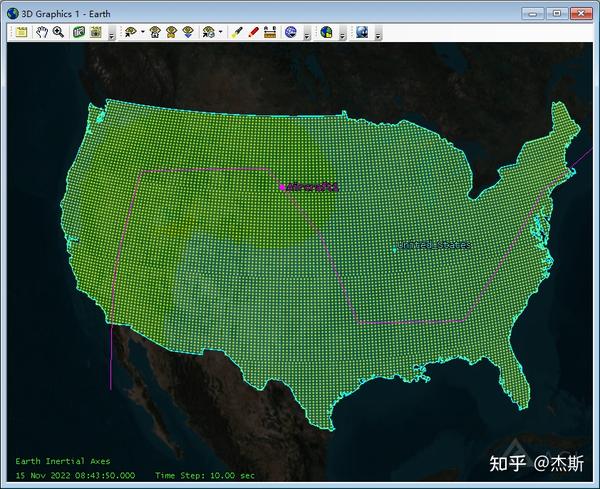Screen dimensions: 600x489
Task: Expand the view-from eye dropdown arrow
Action: (x=143, y=32)
